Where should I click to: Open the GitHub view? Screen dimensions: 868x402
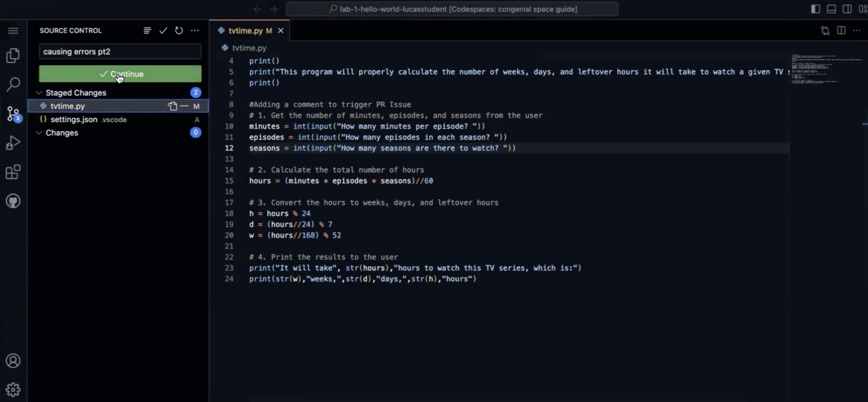click(x=13, y=201)
